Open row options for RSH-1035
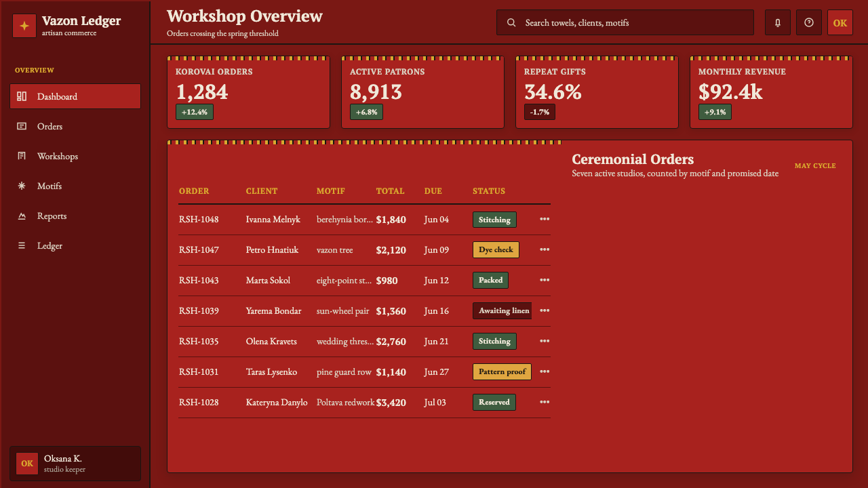 click(x=545, y=341)
